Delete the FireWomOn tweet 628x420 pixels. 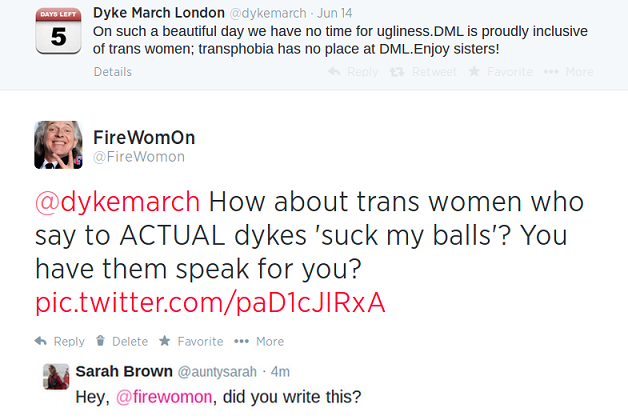123,341
